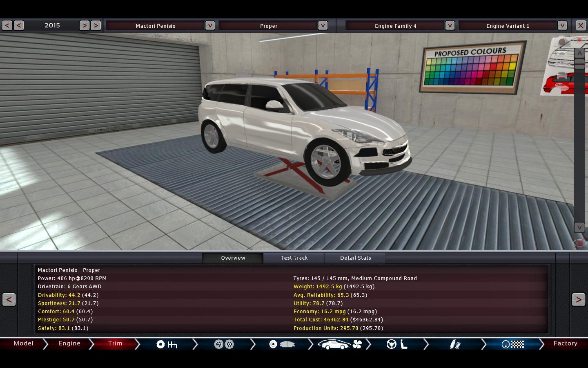This screenshot has height=368, width=588.
Task: Open the drivetrain and gearbox step
Action: [167, 344]
